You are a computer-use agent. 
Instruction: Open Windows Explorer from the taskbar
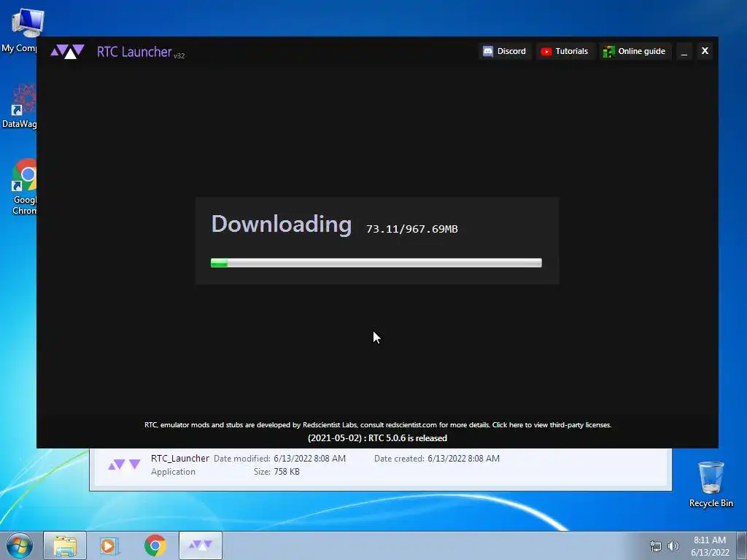[x=65, y=545]
